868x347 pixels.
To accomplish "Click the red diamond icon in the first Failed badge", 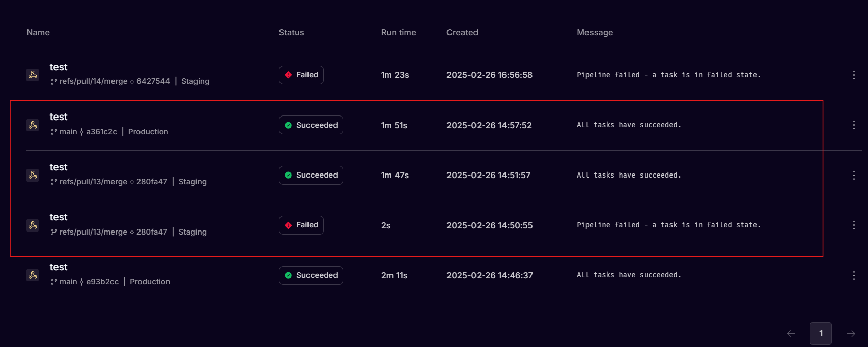I will coord(289,75).
